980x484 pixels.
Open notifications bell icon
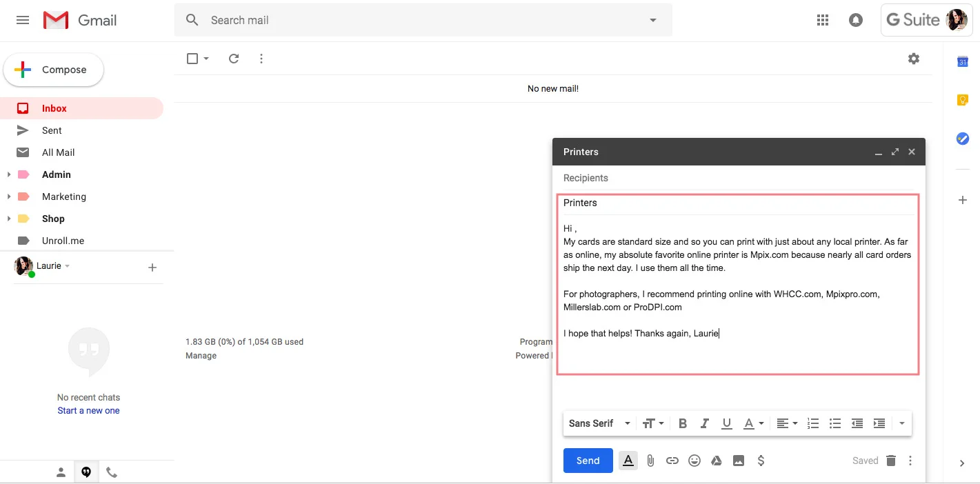click(x=856, y=20)
